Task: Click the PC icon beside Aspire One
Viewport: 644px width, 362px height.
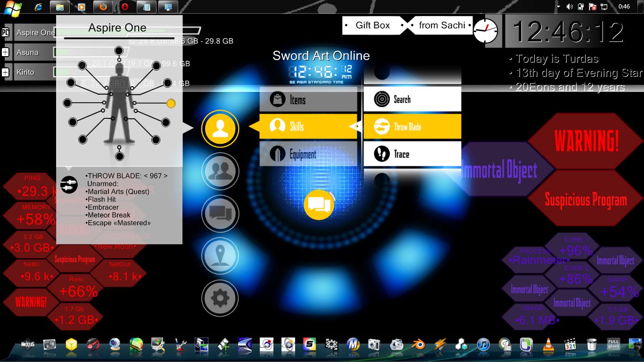Action: [x=5, y=33]
